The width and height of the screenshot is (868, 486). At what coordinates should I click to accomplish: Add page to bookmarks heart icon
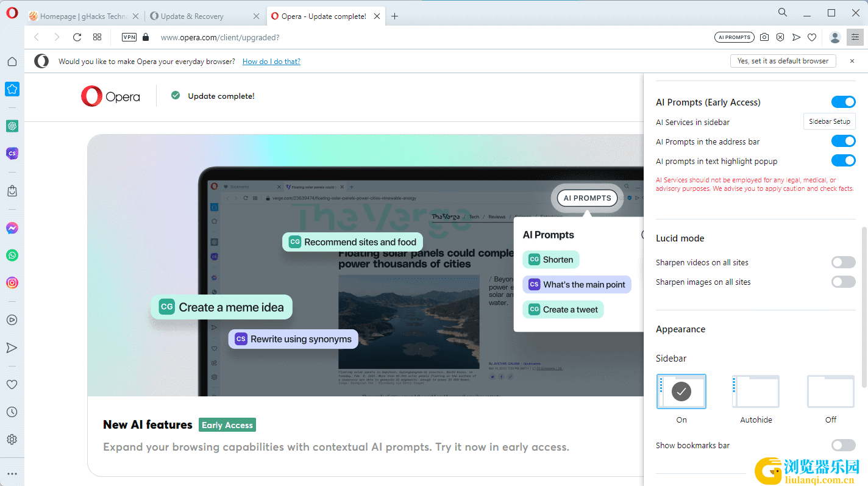[812, 37]
